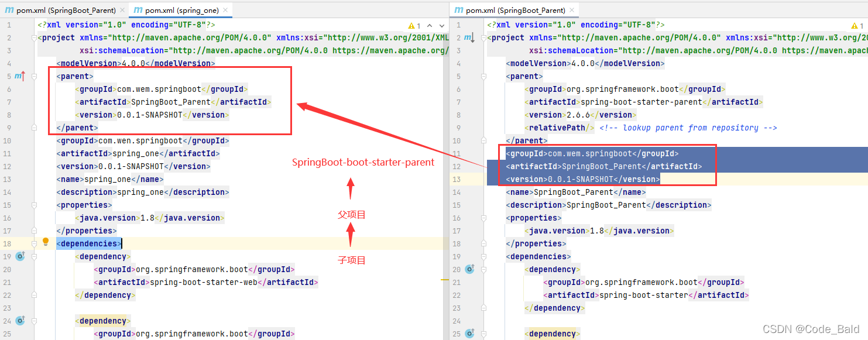Close the right pane pom.xml (SpringBoot_Parent) tab
The image size is (868, 340).
(571, 11)
